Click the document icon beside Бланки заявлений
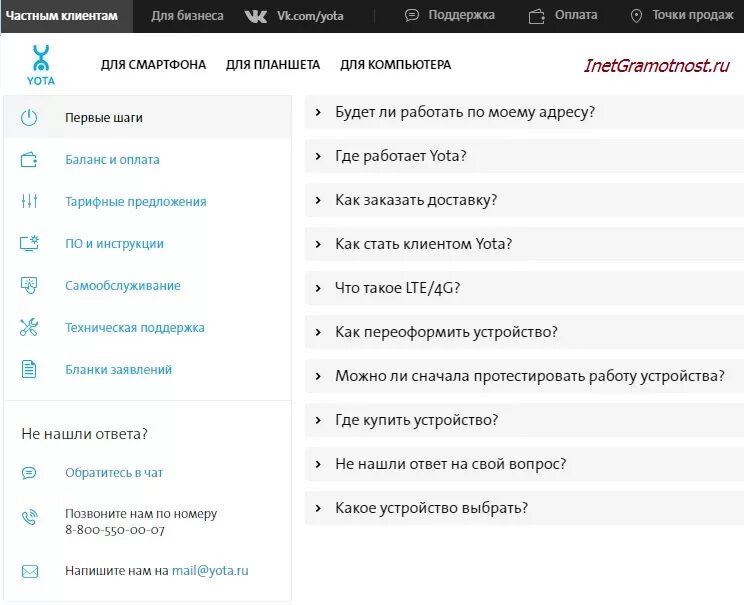Viewport: 744px width, 605px height. (x=29, y=369)
